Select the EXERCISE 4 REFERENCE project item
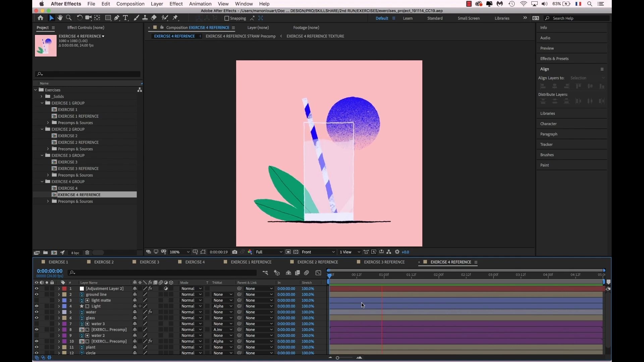 (79, 194)
